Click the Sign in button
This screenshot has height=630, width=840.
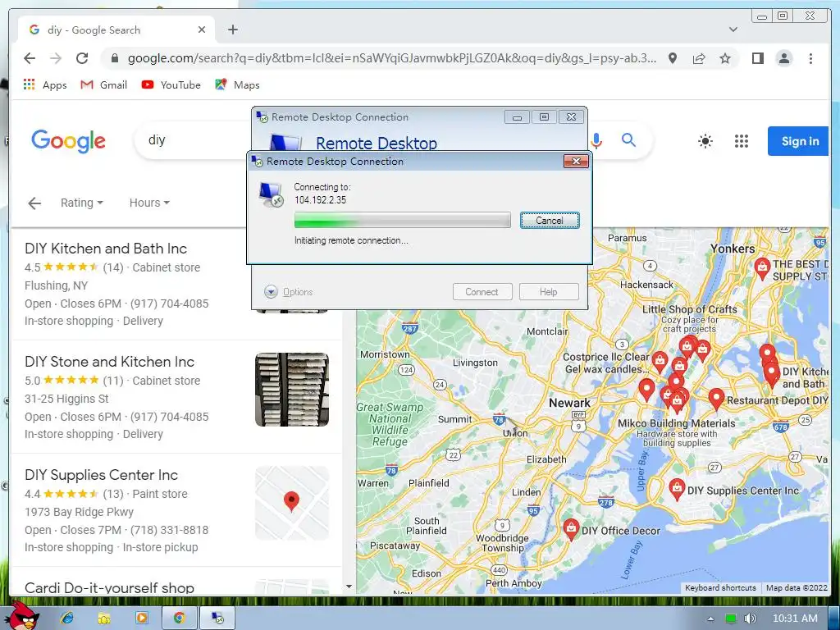coord(798,141)
